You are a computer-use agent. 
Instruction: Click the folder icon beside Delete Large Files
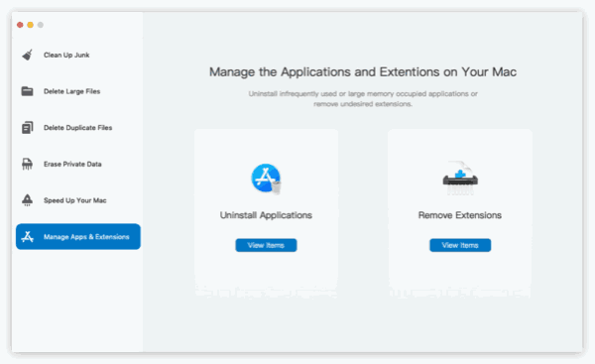tap(27, 91)
